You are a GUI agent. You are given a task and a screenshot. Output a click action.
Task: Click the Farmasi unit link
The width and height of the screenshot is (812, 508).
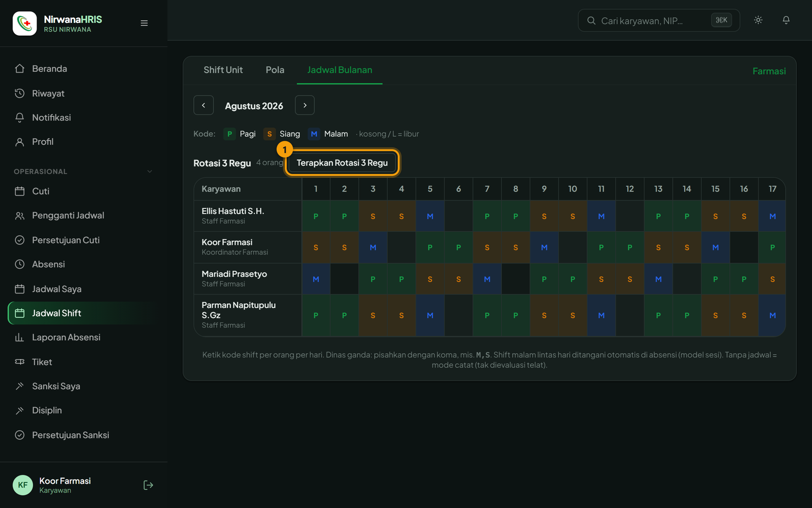point(769,71)
